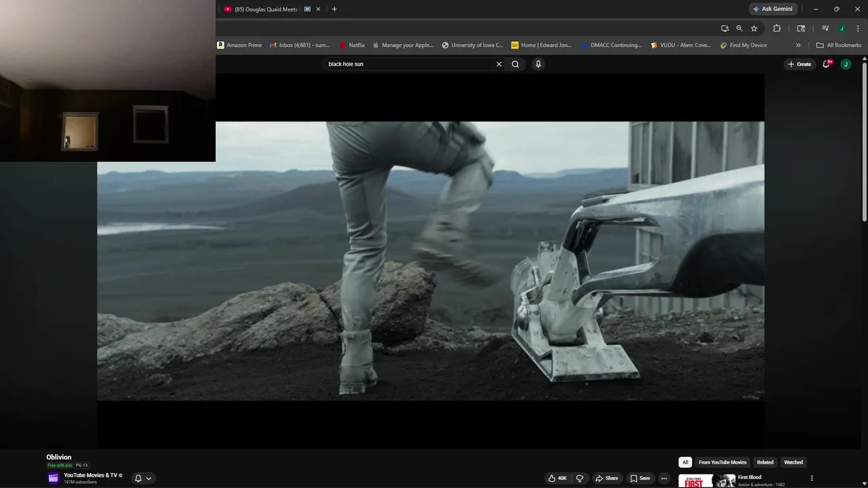Bookmark this page with the star icon
868x488 pixels.
(754, 28)
